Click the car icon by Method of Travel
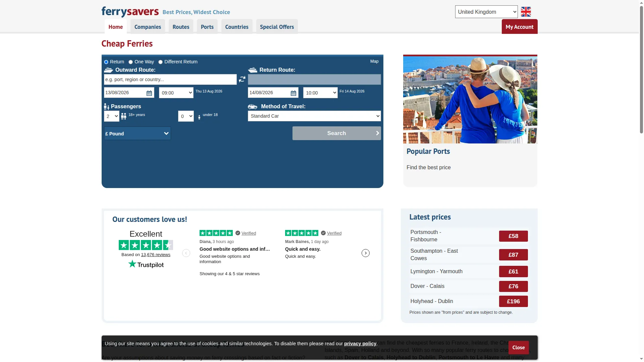The height and width of the screenshot is (362, 644). point(253,107)
